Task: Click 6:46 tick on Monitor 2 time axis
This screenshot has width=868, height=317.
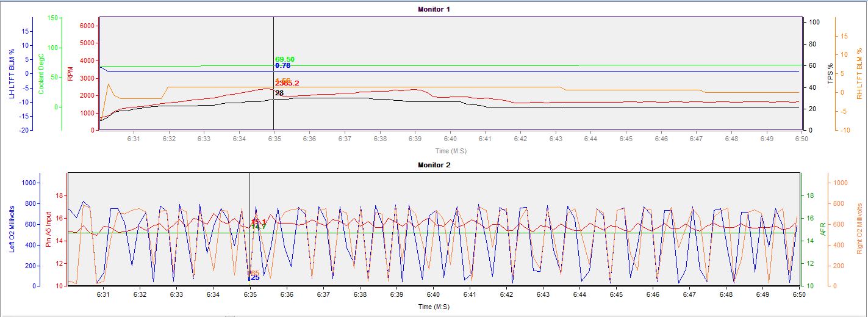Action: point(653,294)
